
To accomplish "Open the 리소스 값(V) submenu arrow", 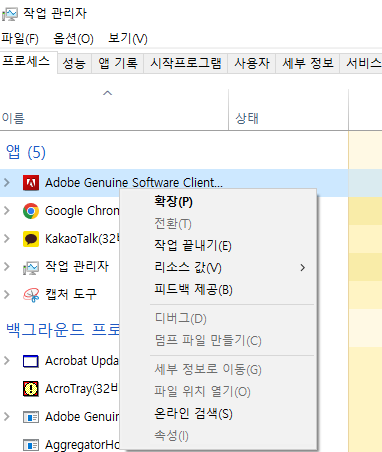I will pyautogui.click(x=302, y=268).
